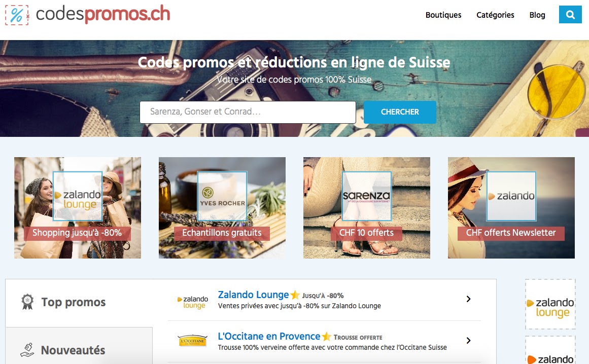Click the L'Occitane logo in promo list
The height and width of the screenshot is (364, 589).
point(192,341)
